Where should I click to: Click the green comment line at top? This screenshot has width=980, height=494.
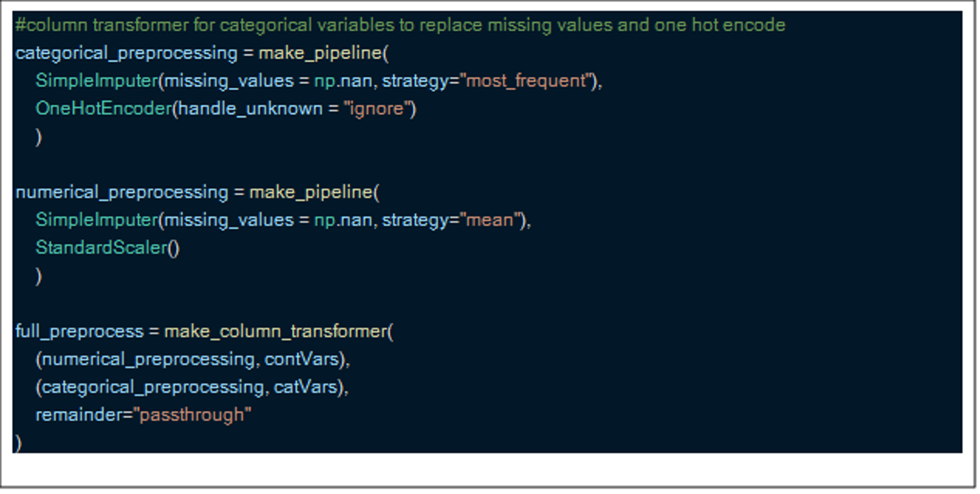click(400, 25)
